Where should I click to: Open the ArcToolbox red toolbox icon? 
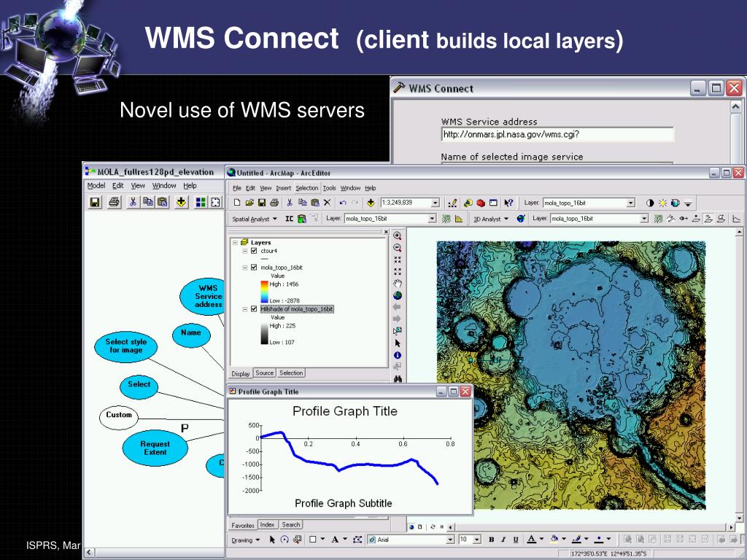click(481, 203)
